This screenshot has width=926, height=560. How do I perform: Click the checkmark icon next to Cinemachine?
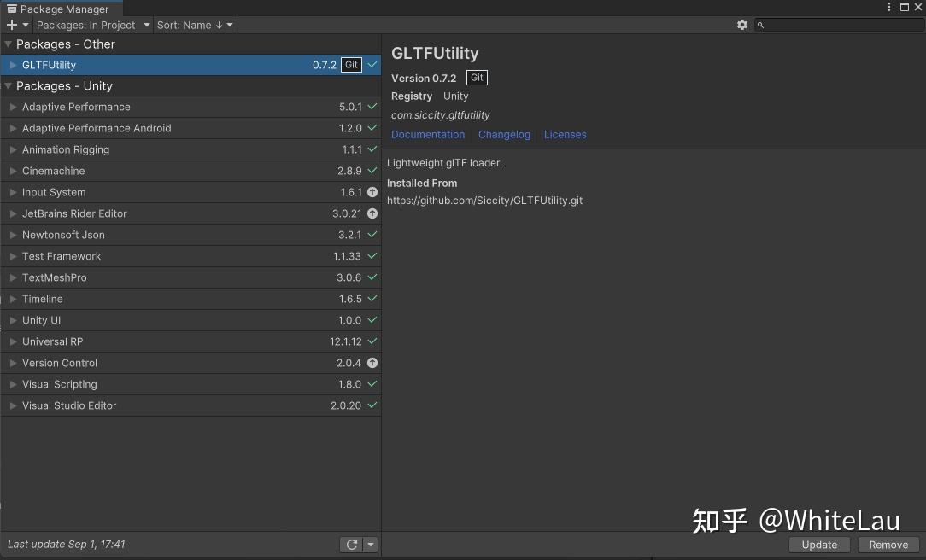(371, 171)
